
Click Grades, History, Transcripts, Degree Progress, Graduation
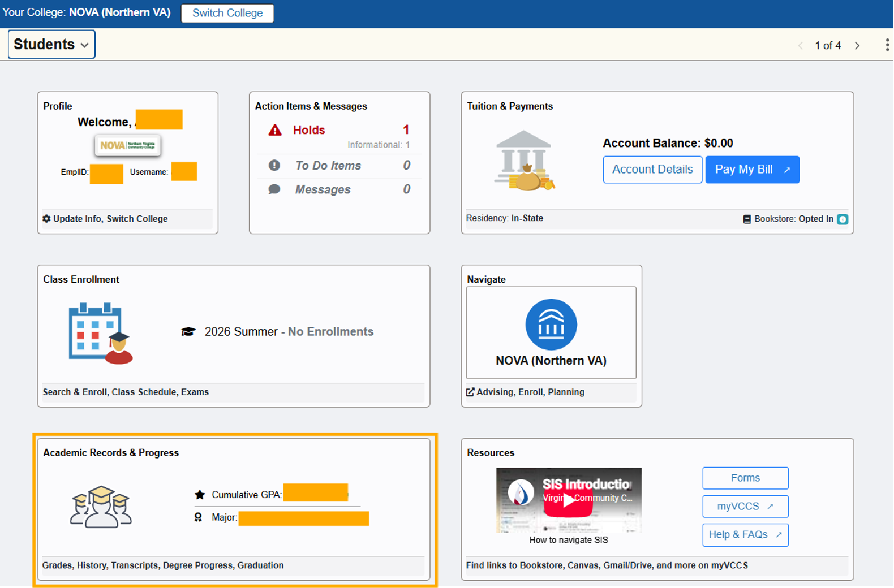[x=163, y=565]
